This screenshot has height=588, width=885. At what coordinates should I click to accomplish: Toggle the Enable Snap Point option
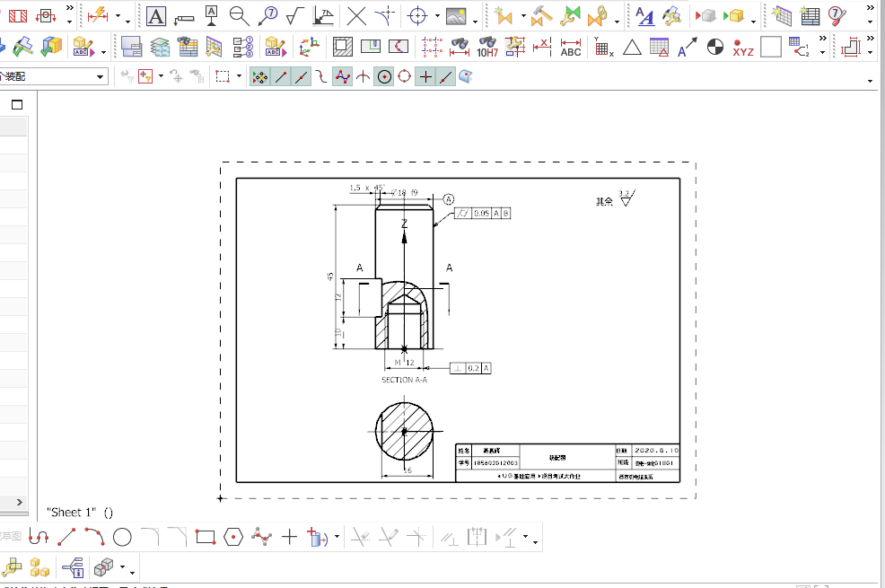pyautogui.click(x=259, y=76)
